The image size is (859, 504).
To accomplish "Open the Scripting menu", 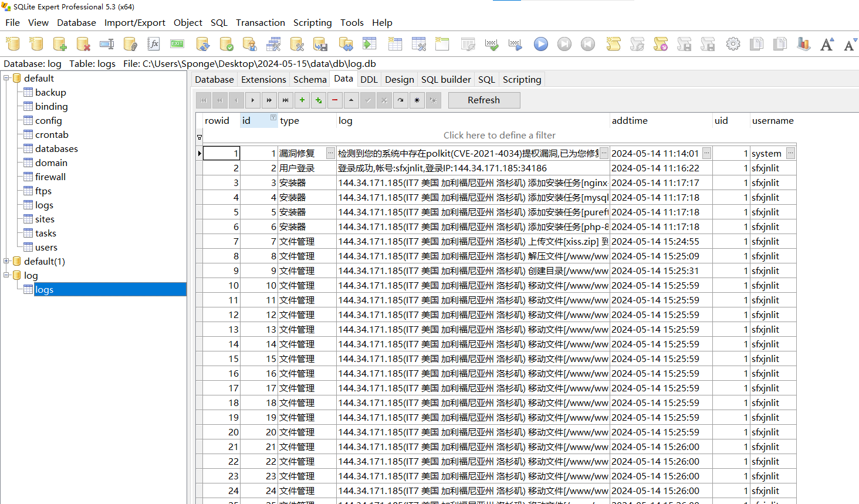I will tap(313, 22).
